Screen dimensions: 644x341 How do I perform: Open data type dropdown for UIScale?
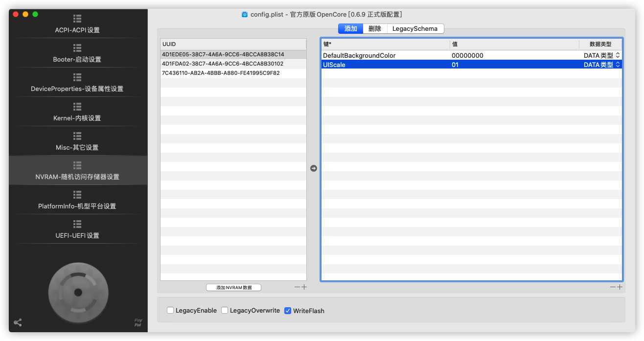[x=602, y=65]
